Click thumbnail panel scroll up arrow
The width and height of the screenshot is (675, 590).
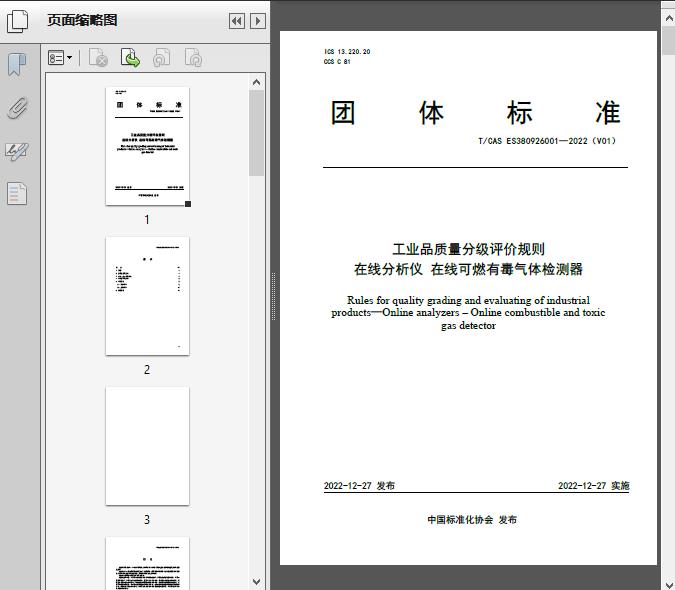point(257,82)
